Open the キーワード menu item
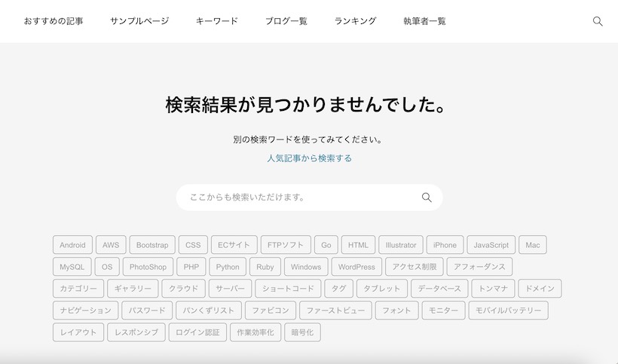The height and width of the screenshot is (364, 618). click(x=217, y=21)
